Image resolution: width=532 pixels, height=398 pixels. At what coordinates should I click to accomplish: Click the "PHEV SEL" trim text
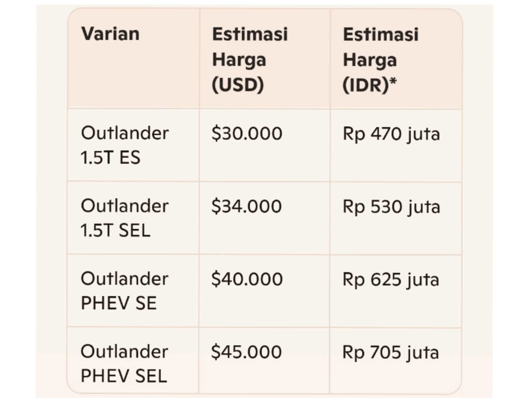click(124, 376)
